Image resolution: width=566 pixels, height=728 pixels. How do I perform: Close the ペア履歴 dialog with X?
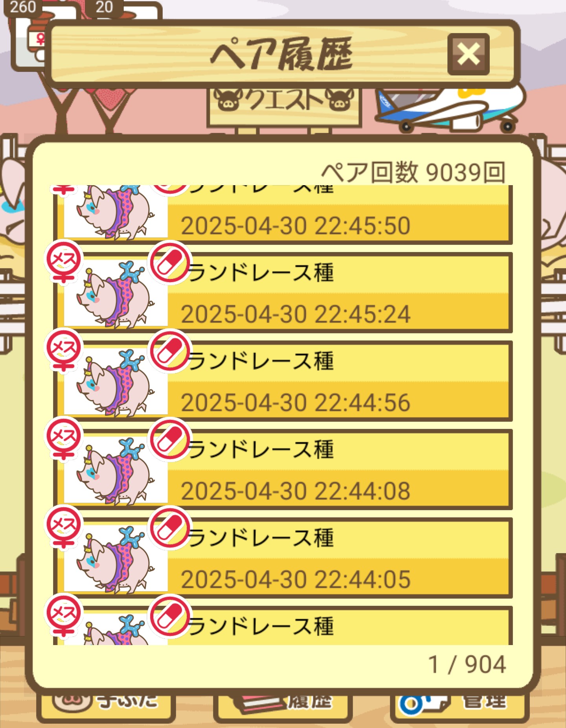tap(468, 54)
